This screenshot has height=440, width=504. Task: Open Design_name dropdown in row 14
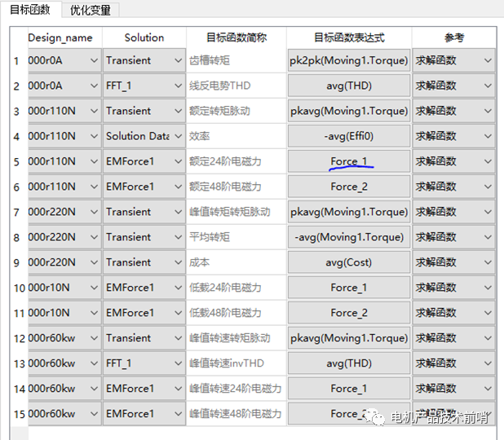pos(64,389)
